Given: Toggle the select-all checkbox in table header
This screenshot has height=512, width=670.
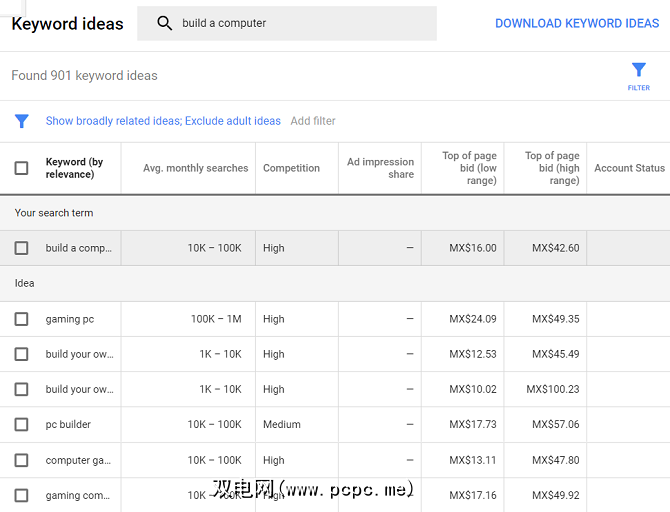Looking at the screenshot, I should click(21, 168).
